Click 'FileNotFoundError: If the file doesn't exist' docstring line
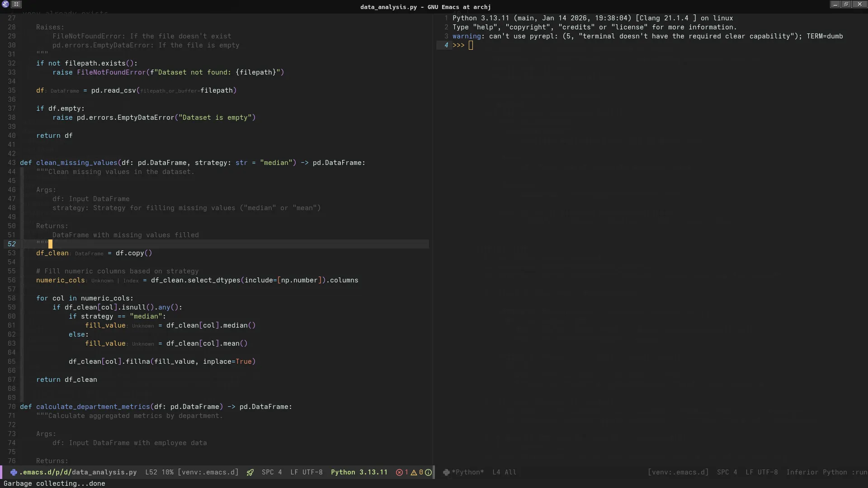The height and width of the screenshot is (488, 868). (x=142, y=36)
